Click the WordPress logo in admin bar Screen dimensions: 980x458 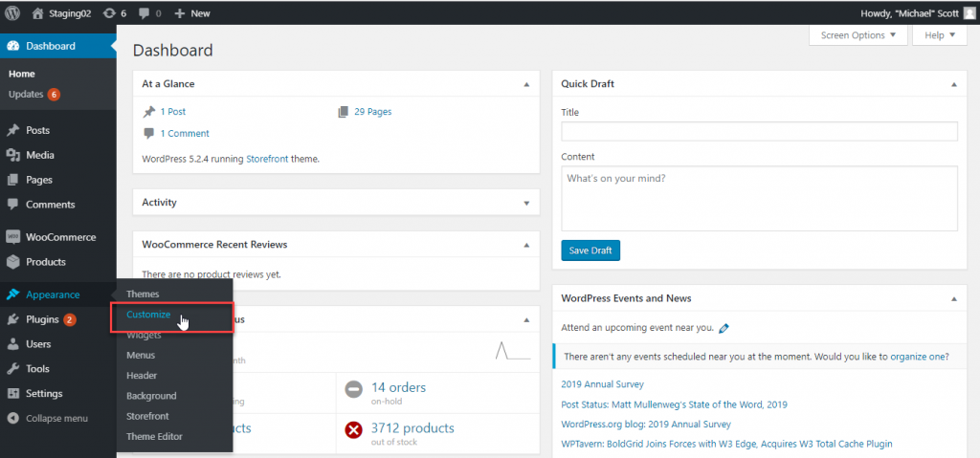coord(12,12)
